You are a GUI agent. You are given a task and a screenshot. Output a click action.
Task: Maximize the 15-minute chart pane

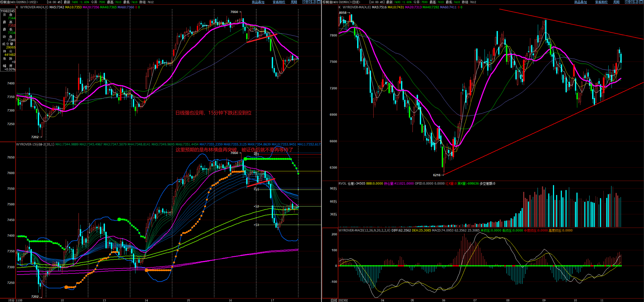click(319, 2)
